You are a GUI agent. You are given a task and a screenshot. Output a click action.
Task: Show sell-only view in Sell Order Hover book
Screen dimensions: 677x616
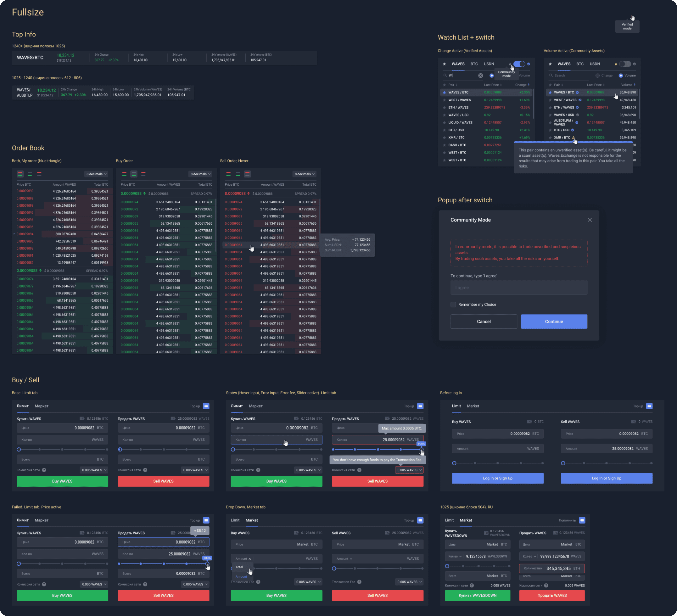pos(248,174)
